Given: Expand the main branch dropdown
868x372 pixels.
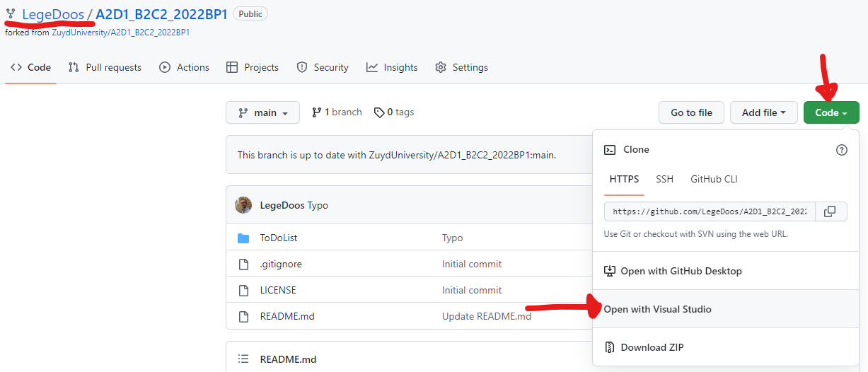Looking at the screenshot, I should (262, 112).
